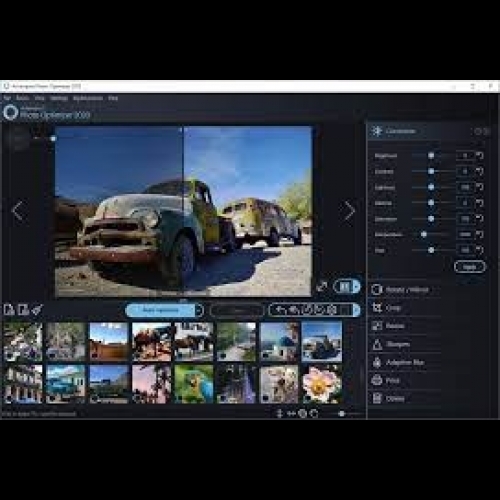Click the blue Auto Optimize button
The image size is (500, 500).
coord(161,310)
